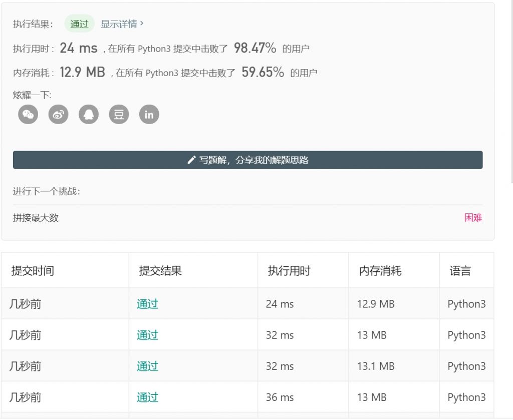Click Python3 in the 24 ms row
The width and height of the screenshot is (513, 420).
[466, 304]
